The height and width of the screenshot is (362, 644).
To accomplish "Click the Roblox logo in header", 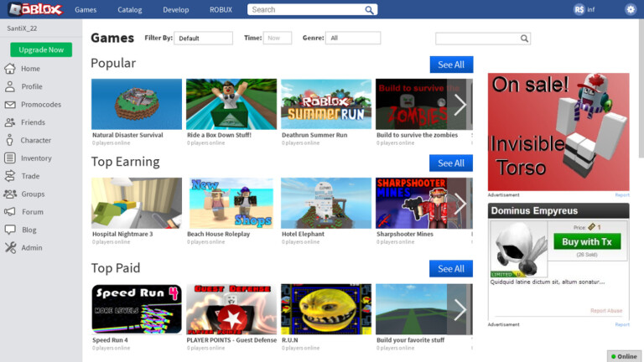I will pos(36,9).
